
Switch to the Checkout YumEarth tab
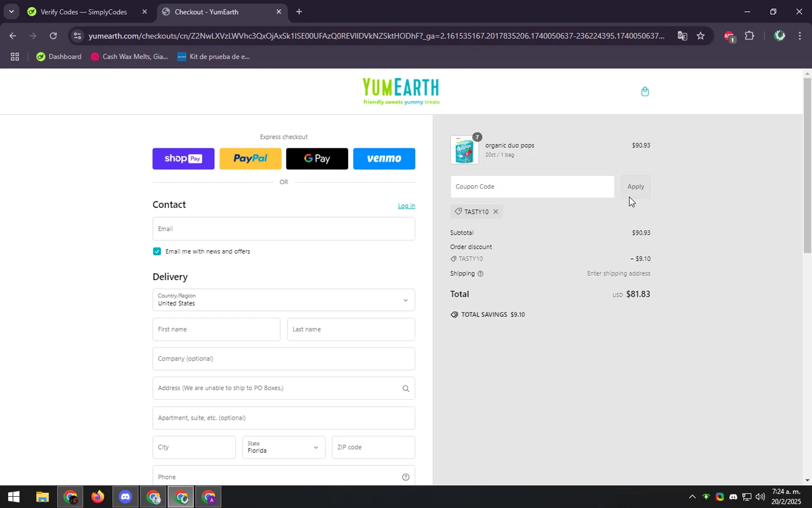click(x=222, y=11)
